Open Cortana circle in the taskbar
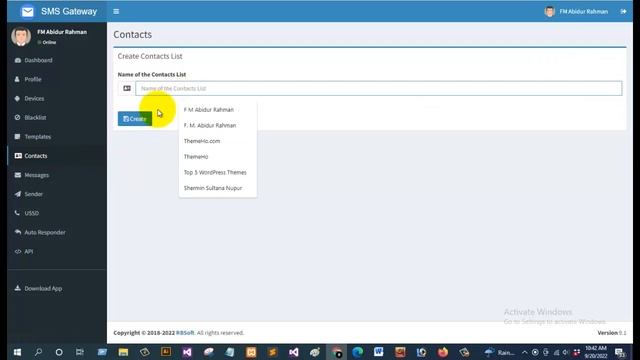 pyautogui.click(x=59, y=352)
